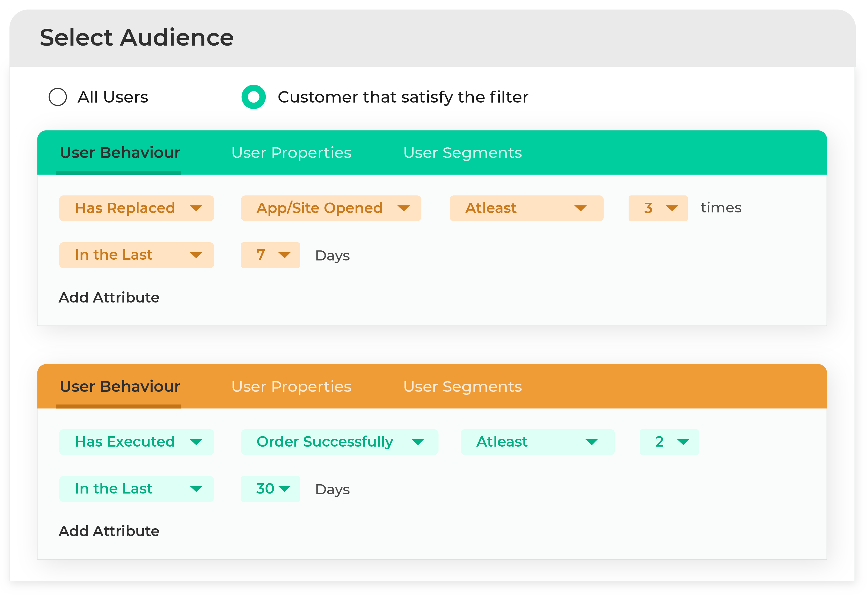Expand the 7 days value dropdown

(270, 255)
